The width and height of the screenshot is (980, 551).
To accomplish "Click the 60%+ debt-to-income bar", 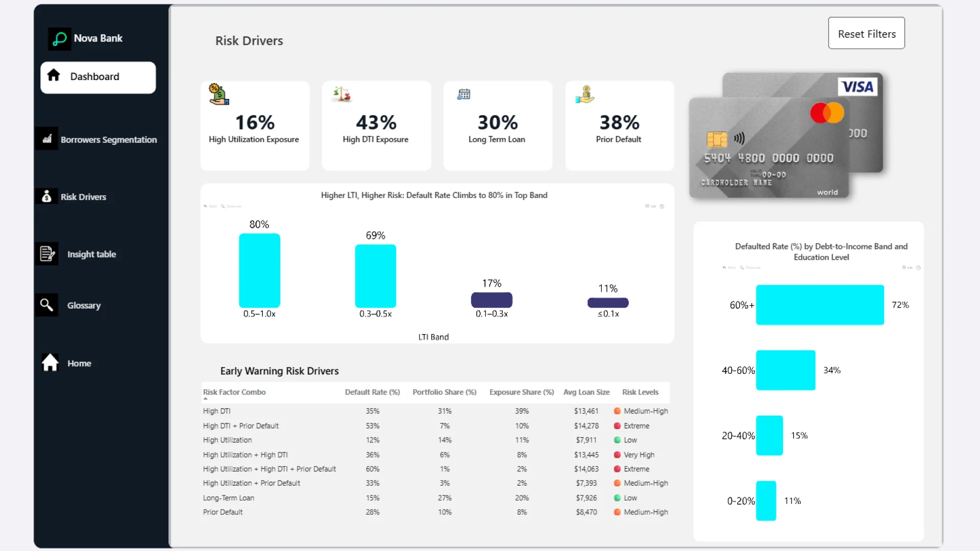I will pos(820,305).
